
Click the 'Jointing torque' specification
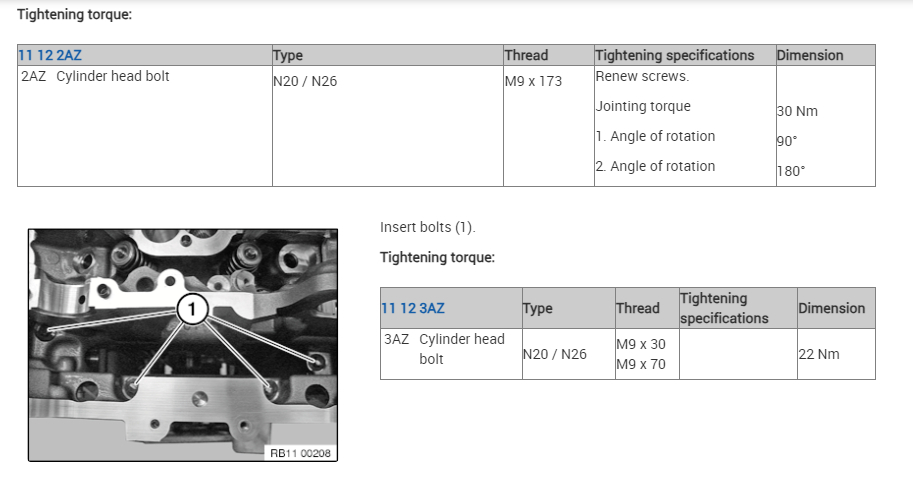coord(643,106)
